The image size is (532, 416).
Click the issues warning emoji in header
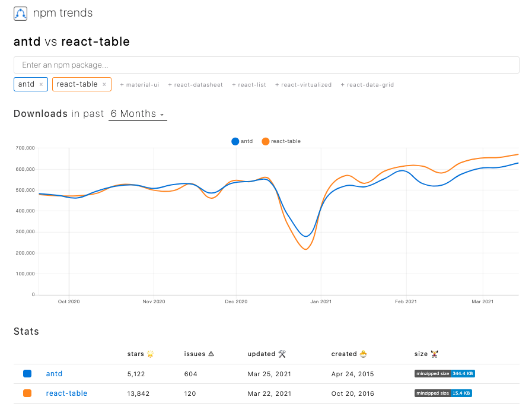[211, 354]
